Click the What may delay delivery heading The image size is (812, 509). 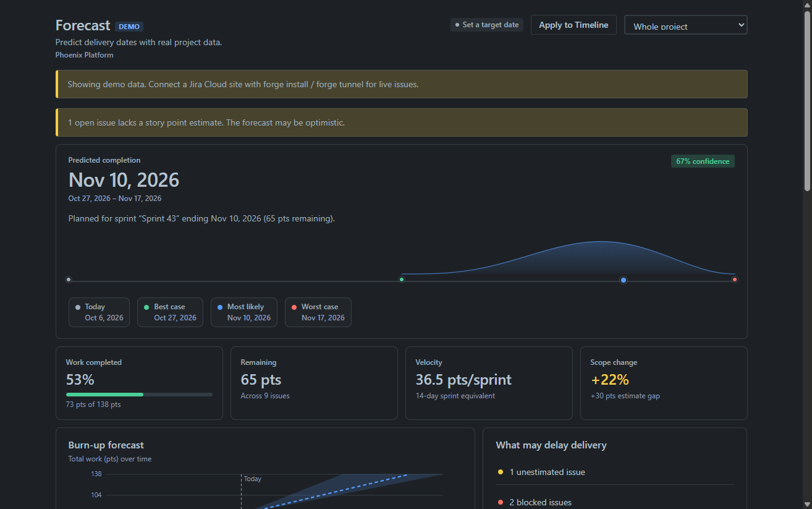point(551,445)
